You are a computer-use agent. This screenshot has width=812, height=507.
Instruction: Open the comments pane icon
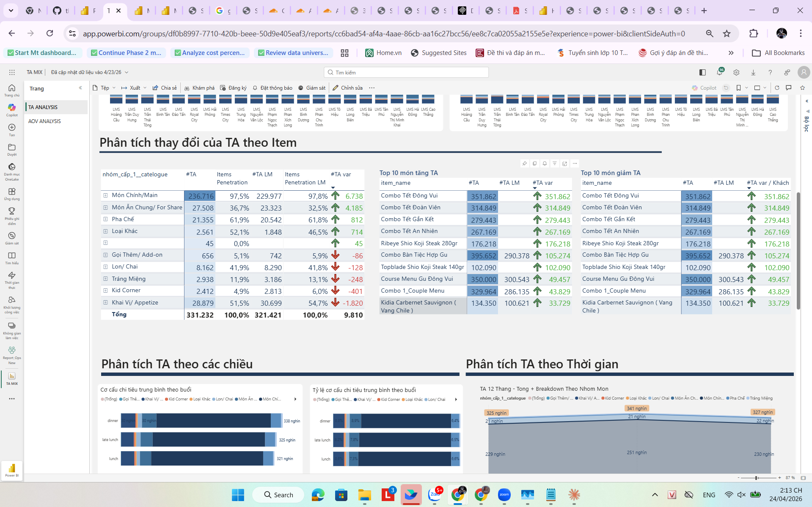point(789,88)
